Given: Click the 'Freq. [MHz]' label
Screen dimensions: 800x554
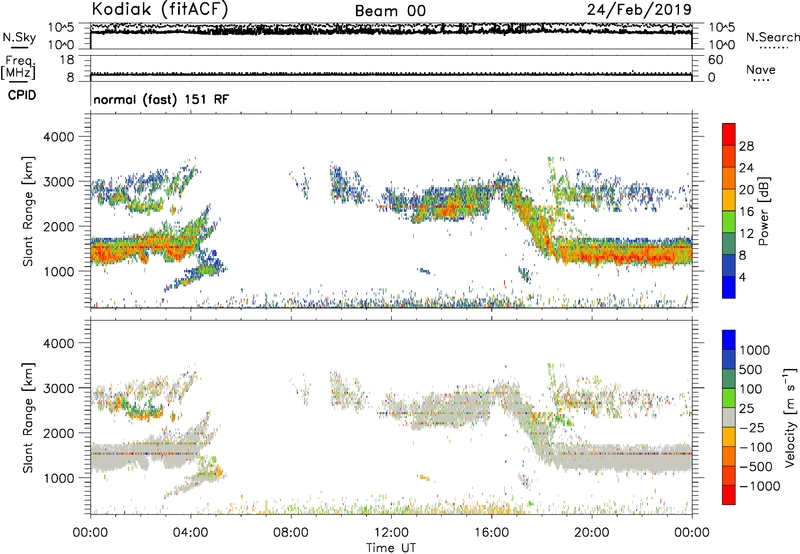Looking at the screenshot, I should [x=18, y=67].
